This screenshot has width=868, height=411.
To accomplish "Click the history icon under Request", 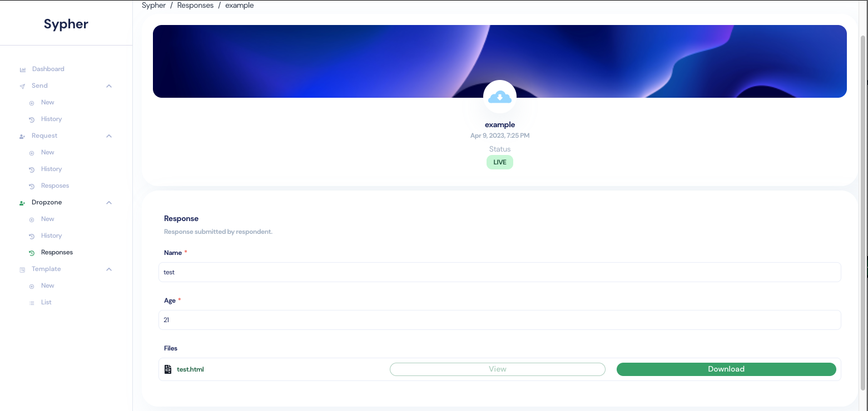I will pyautogui.click(x=32, y=169).
